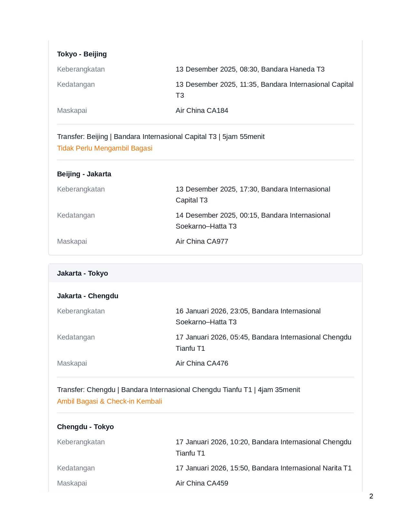Click the Air China CA184 flight number
The width and height of the screenshot is (411, 532).
click(202, 111)
